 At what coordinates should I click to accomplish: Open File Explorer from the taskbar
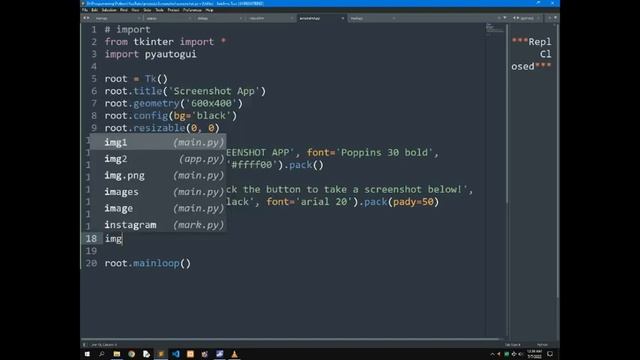[x=117, y=354]
